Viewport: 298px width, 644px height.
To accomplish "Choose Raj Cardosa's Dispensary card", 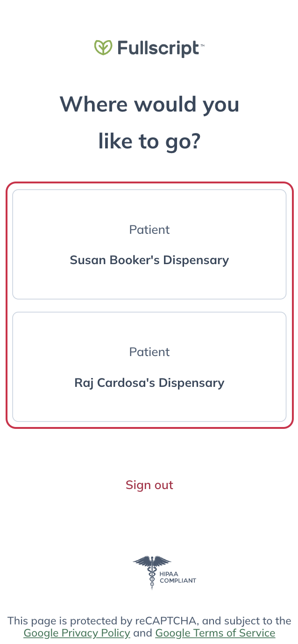I will pyautogui.click(x=149, y=367).
